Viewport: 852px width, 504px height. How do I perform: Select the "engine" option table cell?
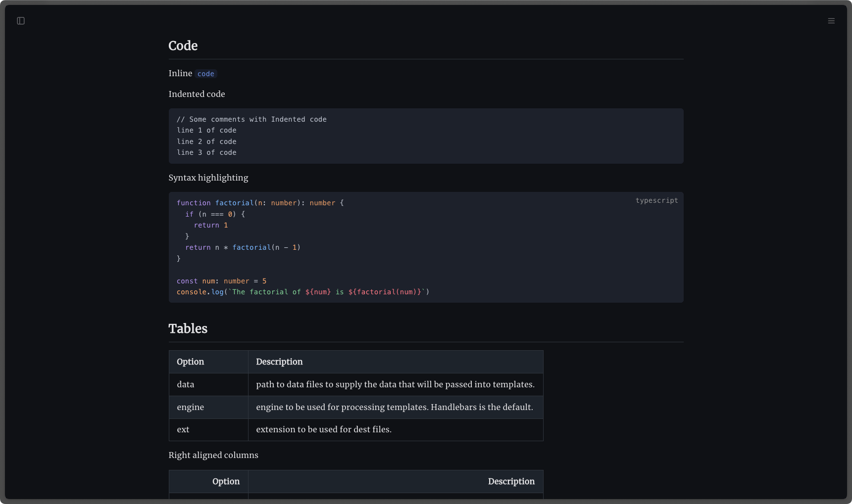click(x=190, y=407)
